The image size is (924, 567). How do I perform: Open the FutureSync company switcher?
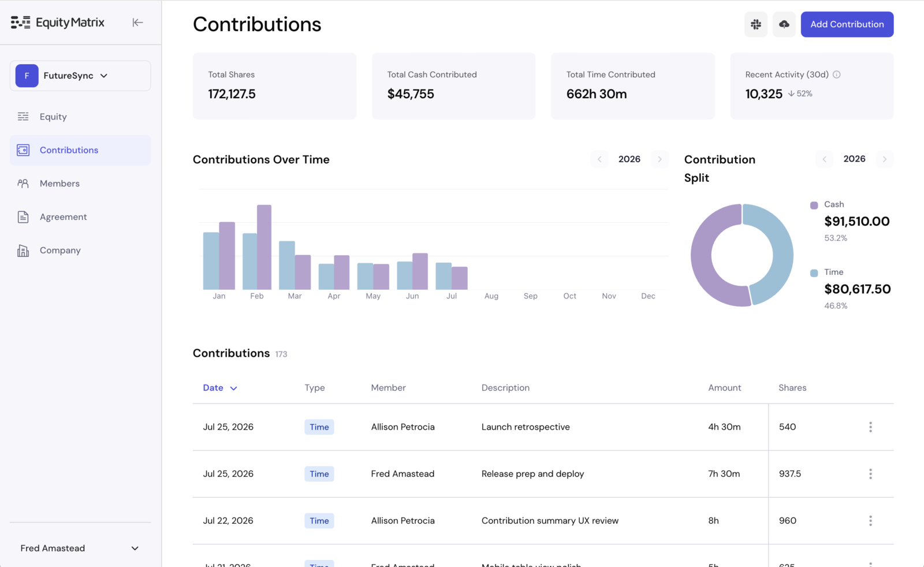click(80, 76)
